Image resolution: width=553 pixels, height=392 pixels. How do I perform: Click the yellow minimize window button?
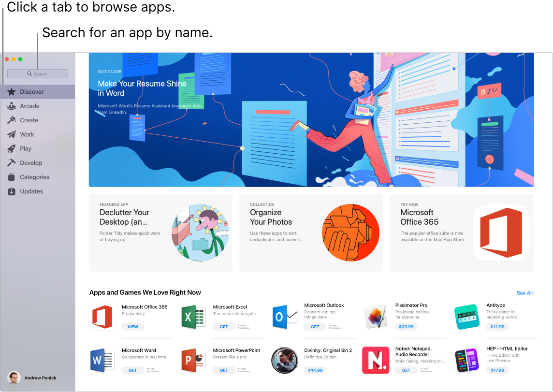pyautogui.click(x=14, y=59)
